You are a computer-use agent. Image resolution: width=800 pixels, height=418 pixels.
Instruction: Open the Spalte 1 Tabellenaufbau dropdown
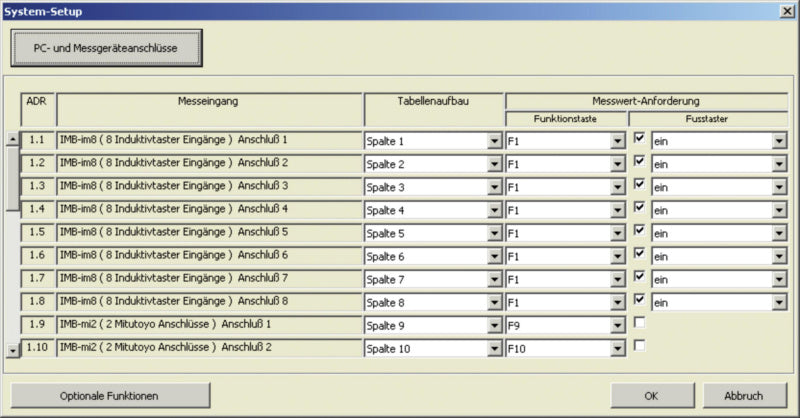(494, 141)
